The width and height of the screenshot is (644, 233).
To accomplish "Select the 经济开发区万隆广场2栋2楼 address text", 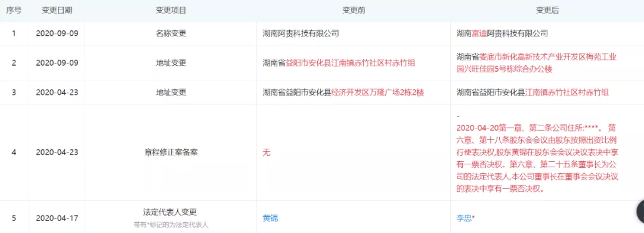I will [377, 93].
